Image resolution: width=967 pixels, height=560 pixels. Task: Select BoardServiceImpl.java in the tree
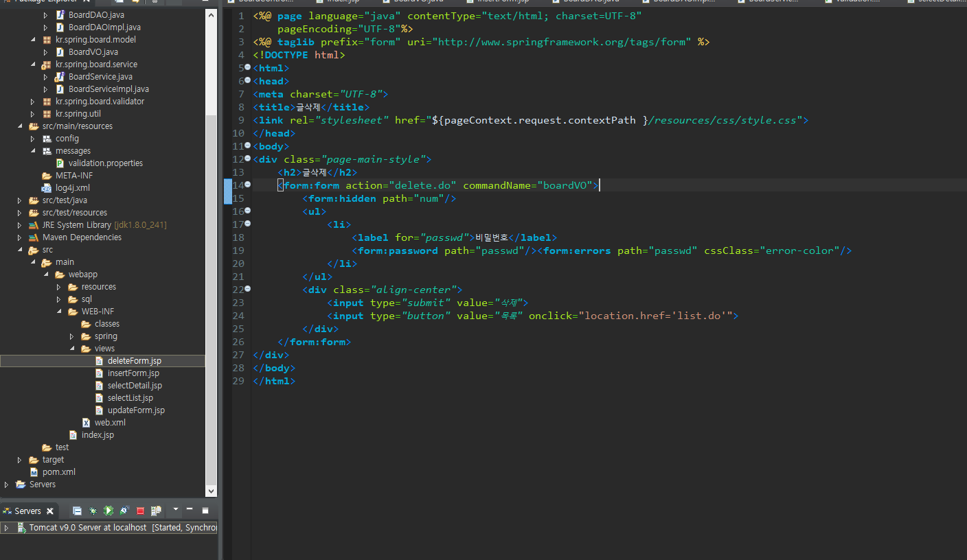point(109,89)
